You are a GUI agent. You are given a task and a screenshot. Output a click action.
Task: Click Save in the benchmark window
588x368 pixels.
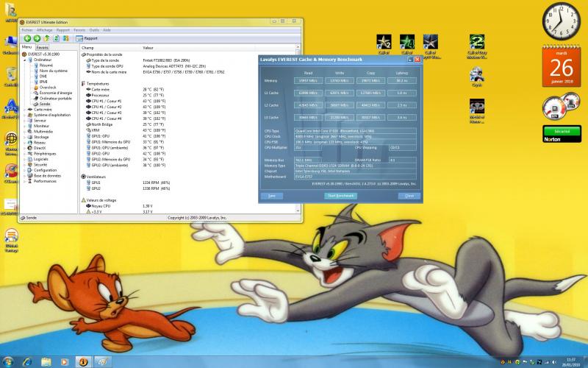point(272,196)
